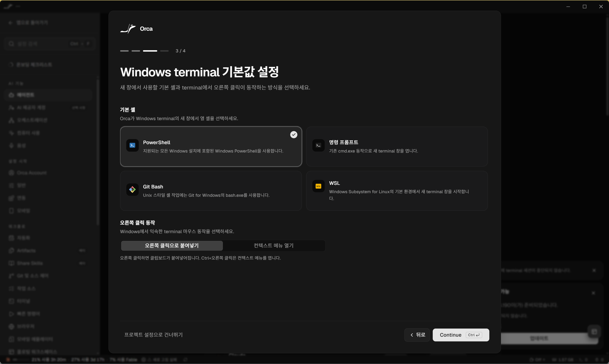Click the fourth progress step bar
The height and width of the screenshot is (364, 609).
point(164,51)
